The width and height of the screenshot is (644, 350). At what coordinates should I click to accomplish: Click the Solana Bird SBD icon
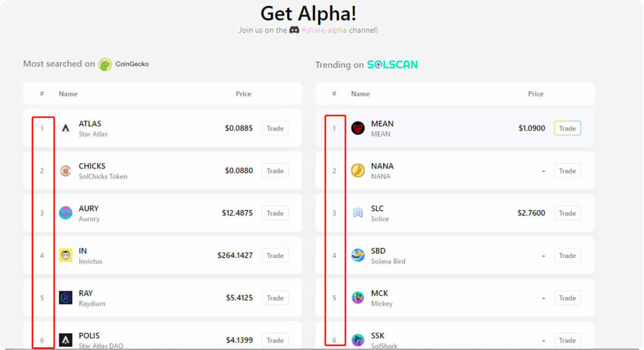(x=358, y=256)
